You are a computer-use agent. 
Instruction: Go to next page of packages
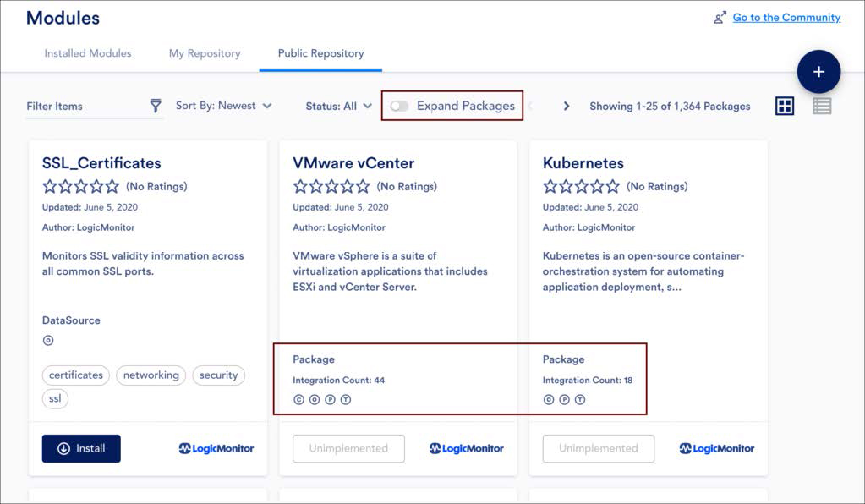coord(567,106)
